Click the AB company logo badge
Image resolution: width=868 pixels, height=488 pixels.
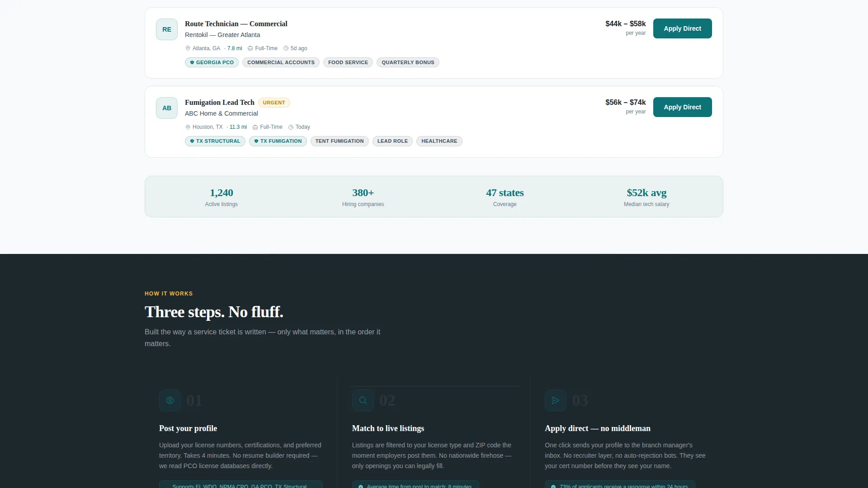(x=167, y=108)
